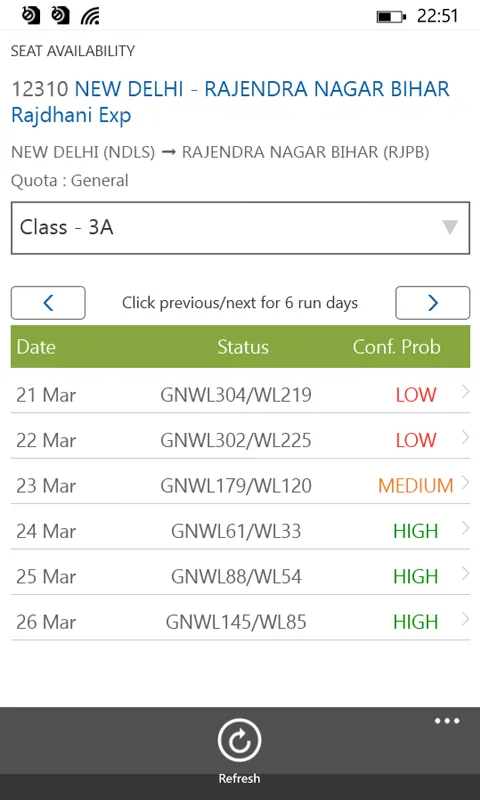The height and width of the screenshot is (800, 480).
Task: Select the 21 Mar date cell
Action: 46,395
